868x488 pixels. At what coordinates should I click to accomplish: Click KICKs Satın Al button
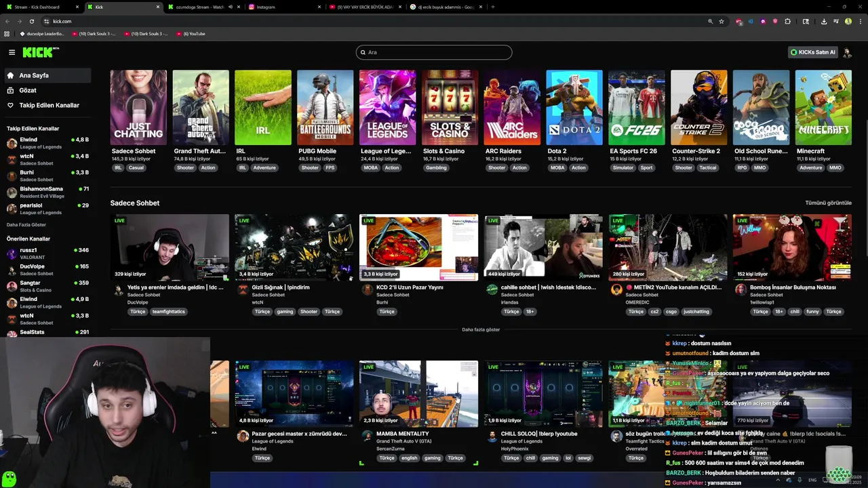(812, 52)
